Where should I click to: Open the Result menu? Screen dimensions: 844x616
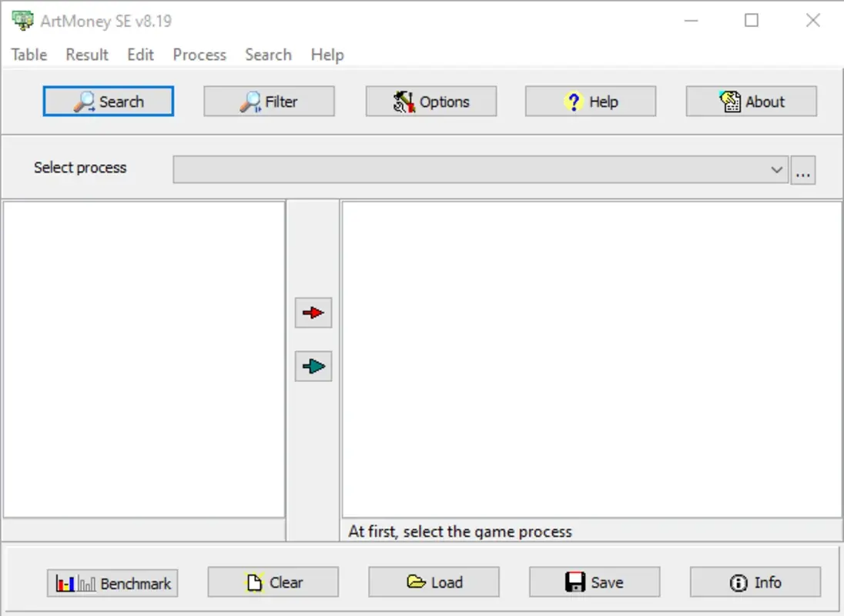click(x=86, y=55)
